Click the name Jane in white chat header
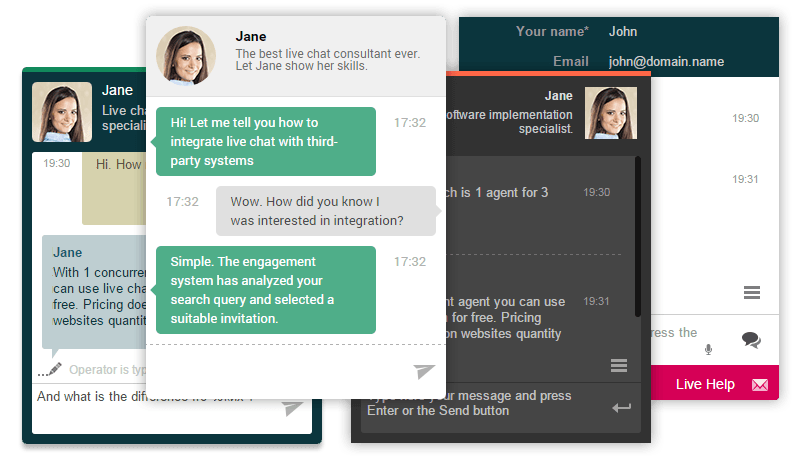 (251, 37)
